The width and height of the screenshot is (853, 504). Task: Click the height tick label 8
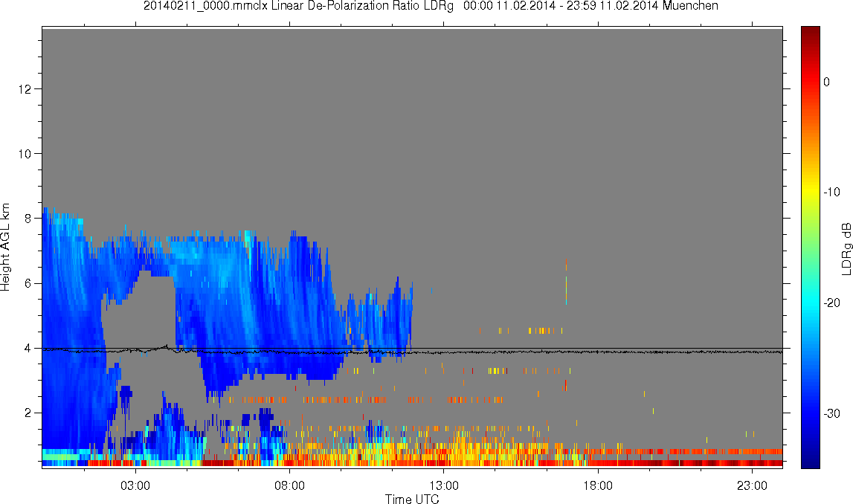point(28,219)
